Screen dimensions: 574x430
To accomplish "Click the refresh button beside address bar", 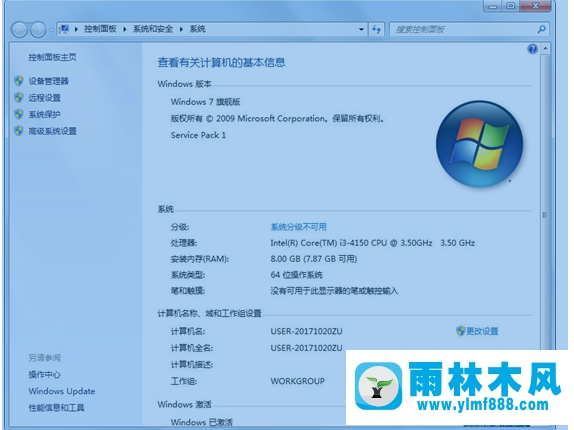I will coord(376,29).
